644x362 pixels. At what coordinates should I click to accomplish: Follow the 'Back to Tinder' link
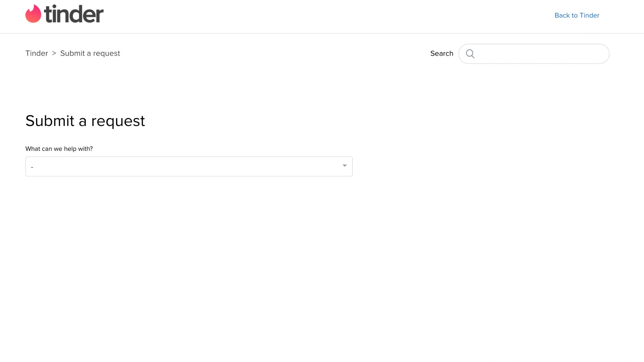tap(576, 15)
